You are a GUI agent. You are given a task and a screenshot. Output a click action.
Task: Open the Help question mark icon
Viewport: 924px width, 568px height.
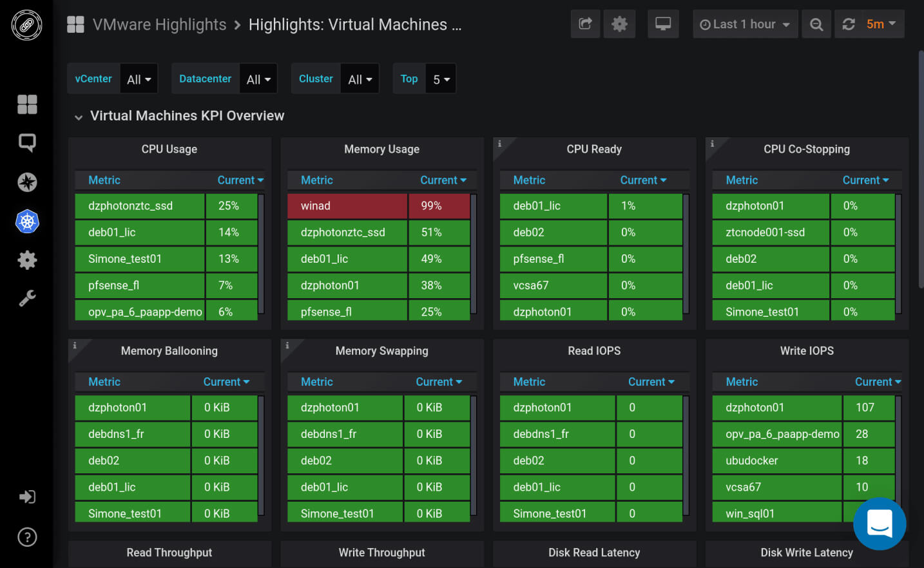coord(27,537)
